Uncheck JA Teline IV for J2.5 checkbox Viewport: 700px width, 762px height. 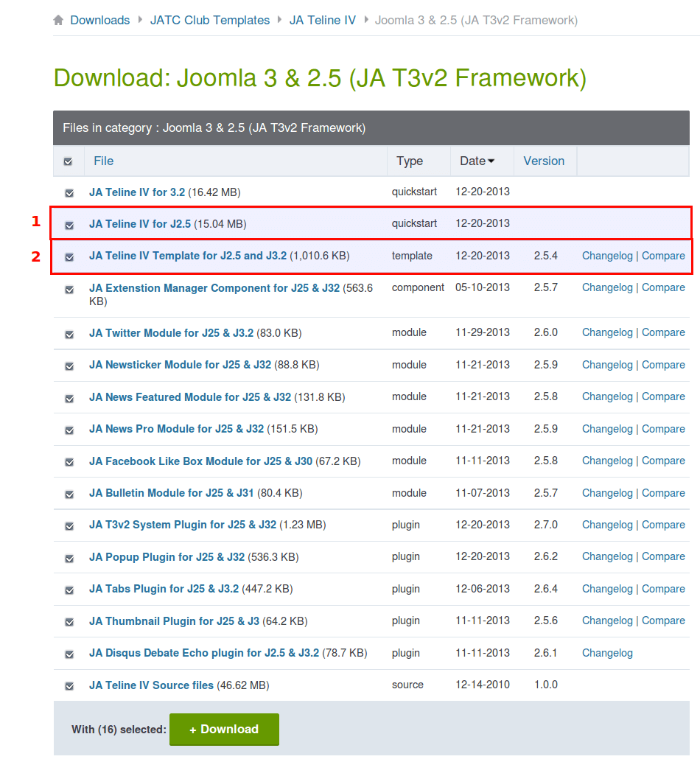[69, 225]
